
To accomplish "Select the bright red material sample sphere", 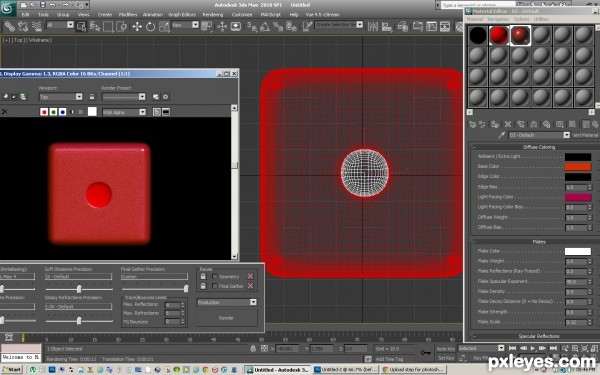I will click(x=499, y=36).
